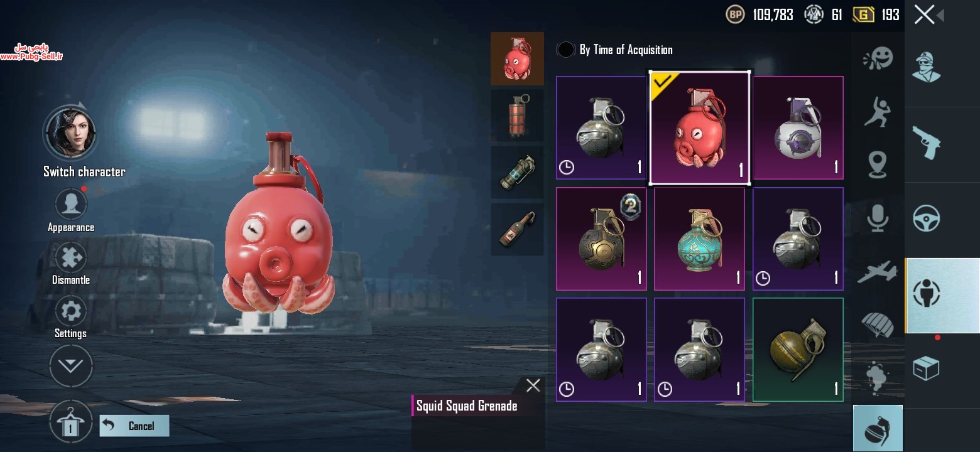Image resolution: width=980 pixels, height=452 pixels.
Task: Select the pistol weapons category
Action: [927, 144]
